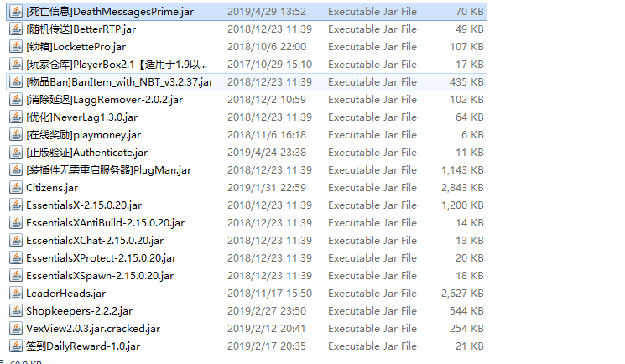The width and height of the screenshot is (625, 364).
Task: Click the EssentialsXSpawn-2.15.0.20.jar file name
Action: tap(100, 275)
